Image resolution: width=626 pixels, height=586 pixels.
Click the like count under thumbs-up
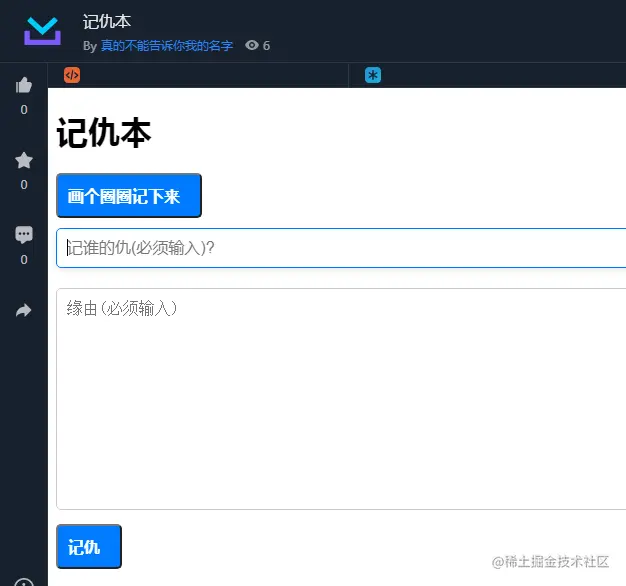tap(24, 109)
